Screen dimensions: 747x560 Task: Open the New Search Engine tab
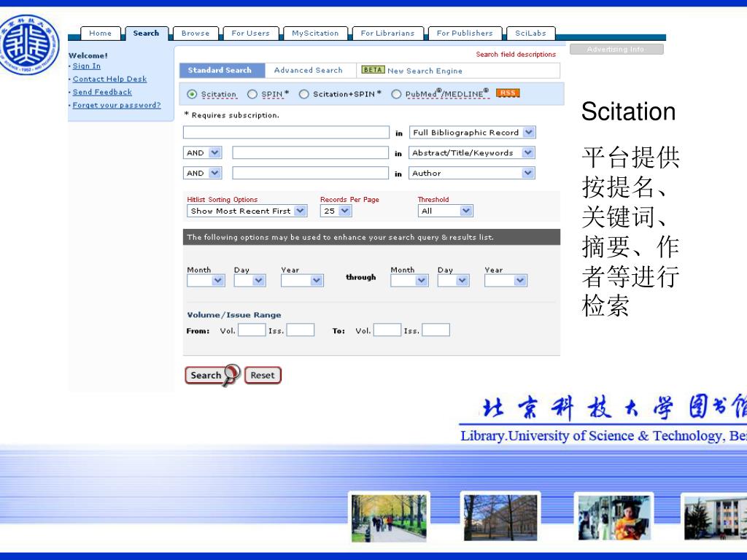[425, 71]
